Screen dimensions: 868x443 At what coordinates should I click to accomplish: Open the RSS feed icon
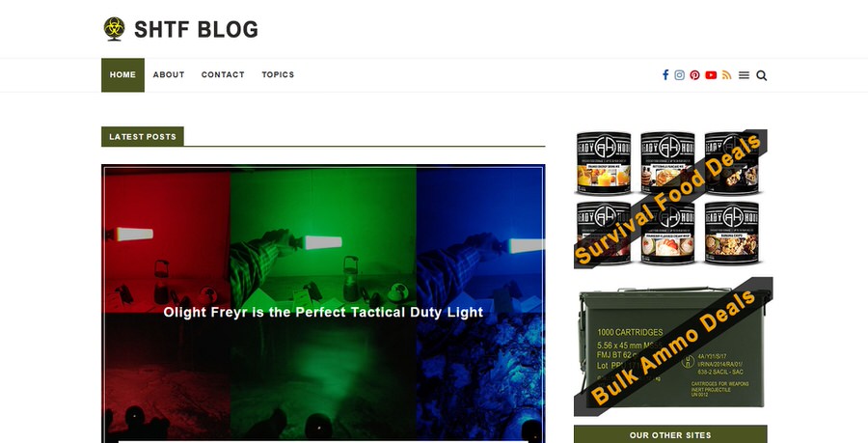point(727,75)
